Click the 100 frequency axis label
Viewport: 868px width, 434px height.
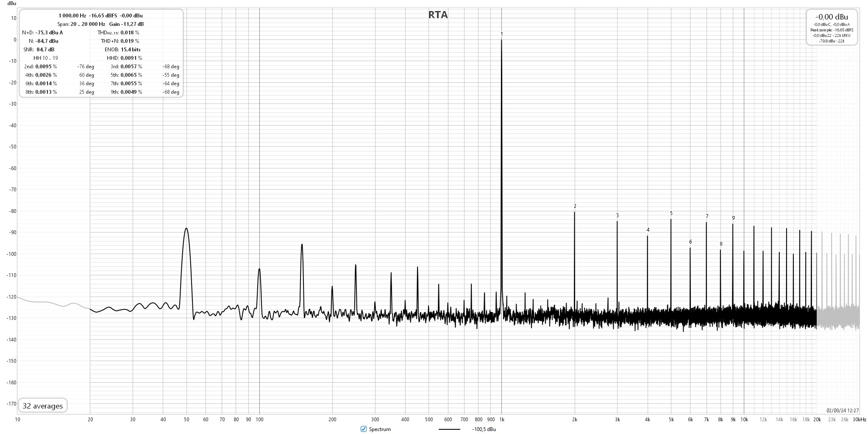point(259,420)
